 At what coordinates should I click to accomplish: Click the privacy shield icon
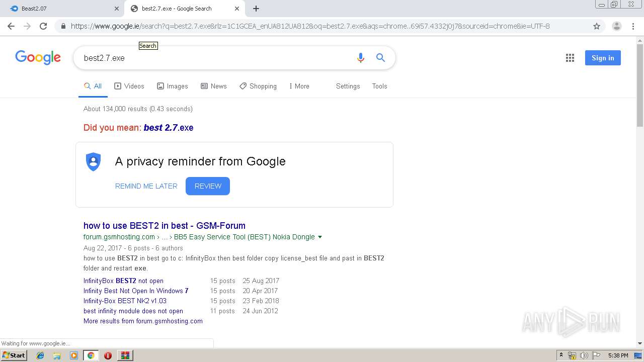pos(93,161)
